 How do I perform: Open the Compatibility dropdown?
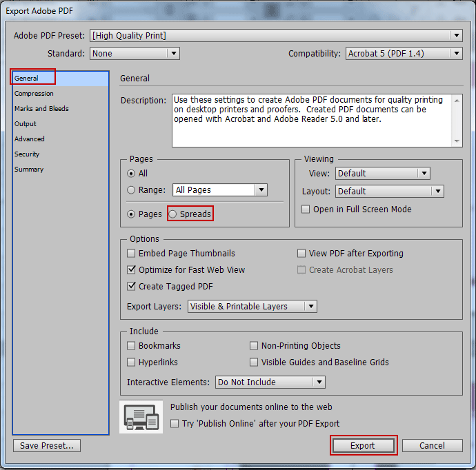coord(404,53)
